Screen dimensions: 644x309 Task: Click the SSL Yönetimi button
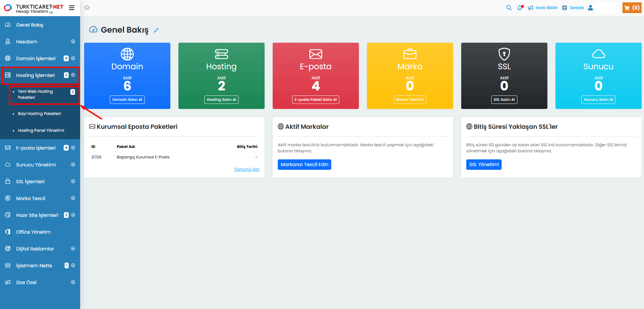[483, 164]
